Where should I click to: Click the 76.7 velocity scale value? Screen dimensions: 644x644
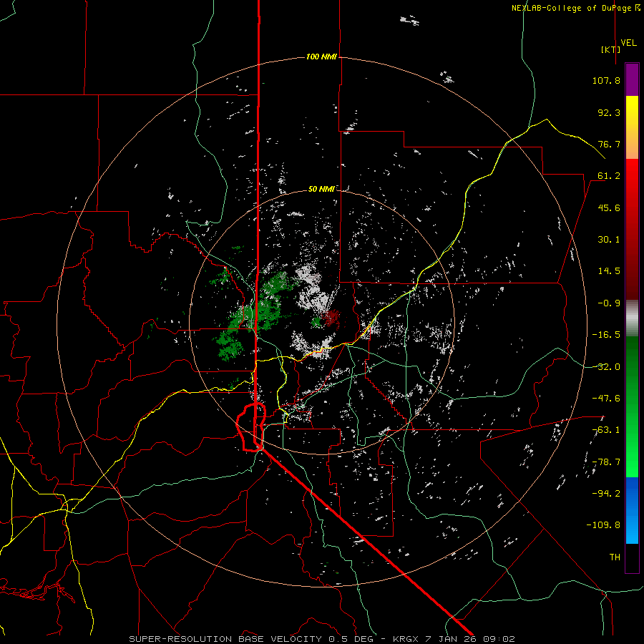coord(609,144)
